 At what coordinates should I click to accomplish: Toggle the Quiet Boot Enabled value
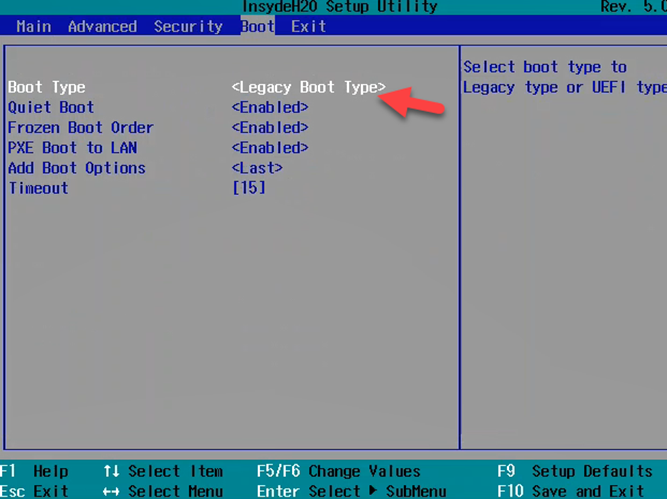269,108
